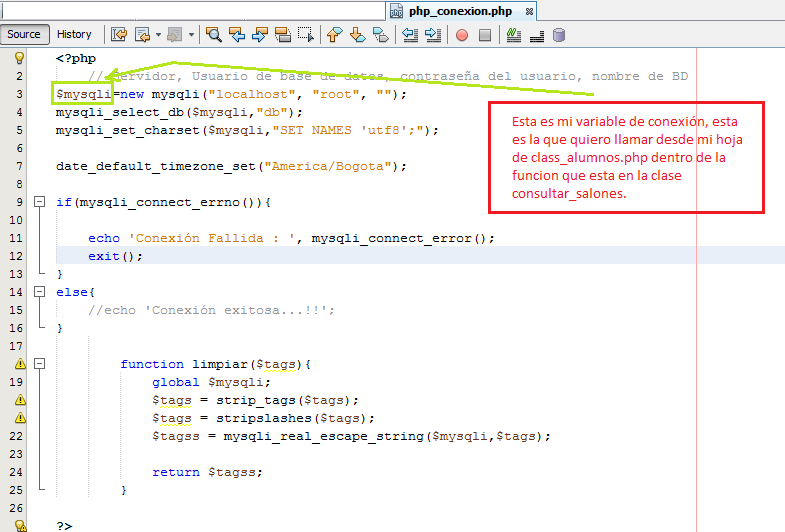Image resolution: width=785 pixels, height=532 pixels.
Task: Click mysqli_connect_errno() in if statement
Action: [168, 202]
